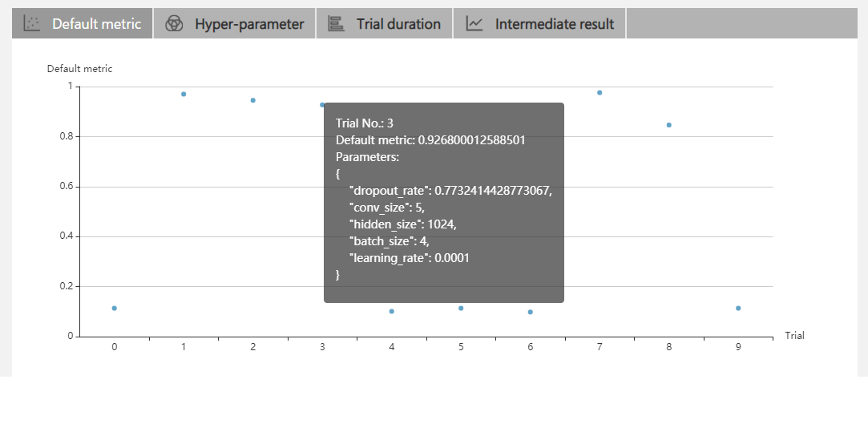The width and height of the screenshot is (868, 440).
Task: Pick the trial 3 point beside the tooltip
Action: pyautogui.click(x=322, y=105)
